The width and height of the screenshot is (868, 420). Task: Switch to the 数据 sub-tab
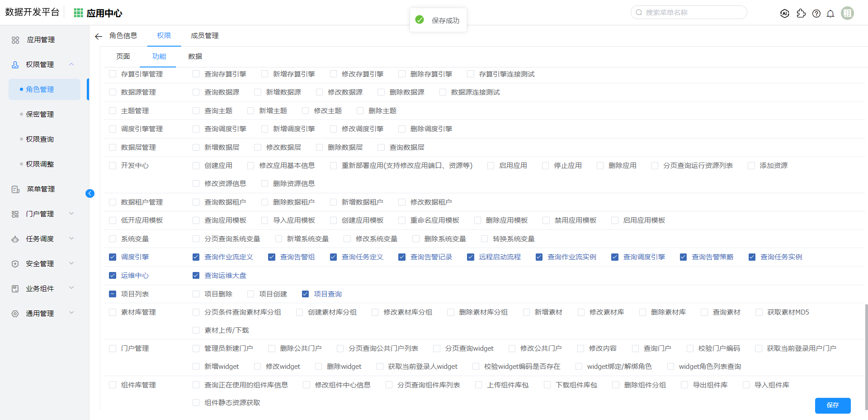point(195,57)
